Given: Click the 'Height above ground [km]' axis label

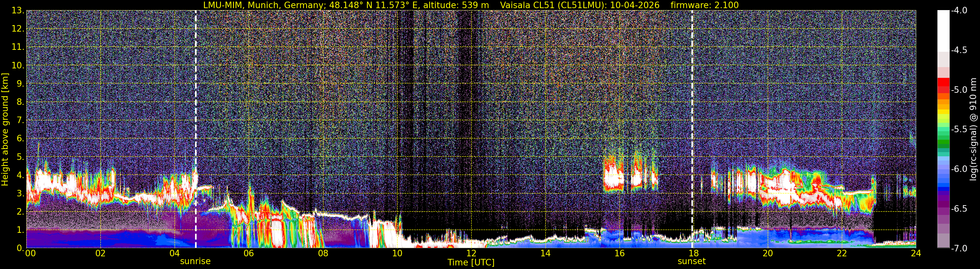Looking at the screenshot, I should pyautogui.click(x=5, y=130).
